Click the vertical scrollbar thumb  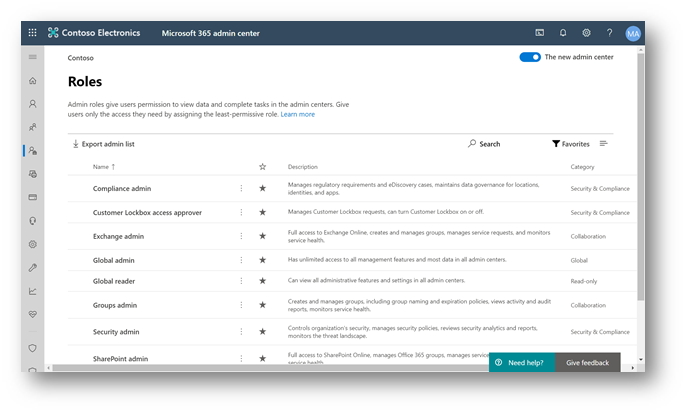[x=641, y=175]
